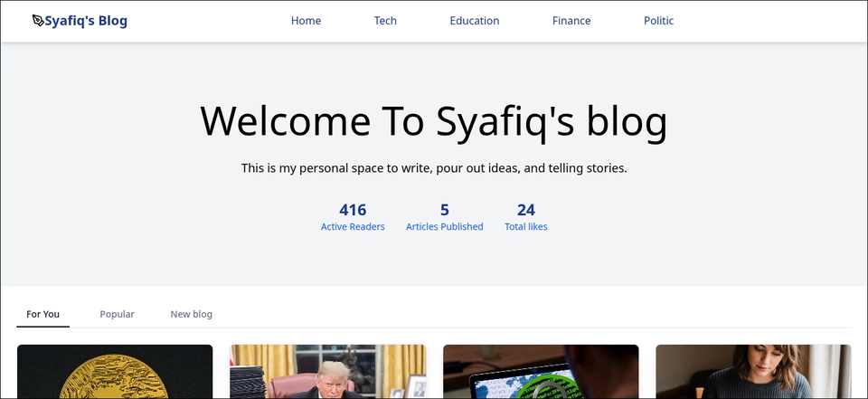Switch to the Popular tab
The height and width of the screenshot is (399, 868).
pos(117,314)
